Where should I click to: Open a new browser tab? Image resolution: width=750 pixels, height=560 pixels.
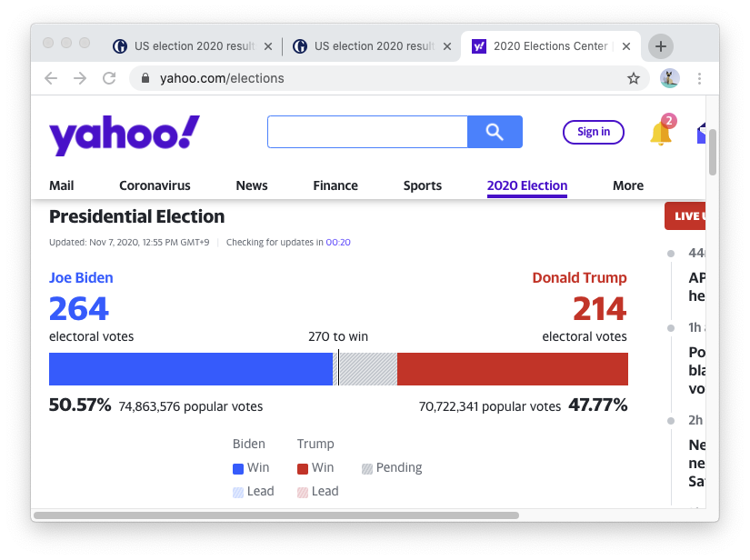coord(661,46)
